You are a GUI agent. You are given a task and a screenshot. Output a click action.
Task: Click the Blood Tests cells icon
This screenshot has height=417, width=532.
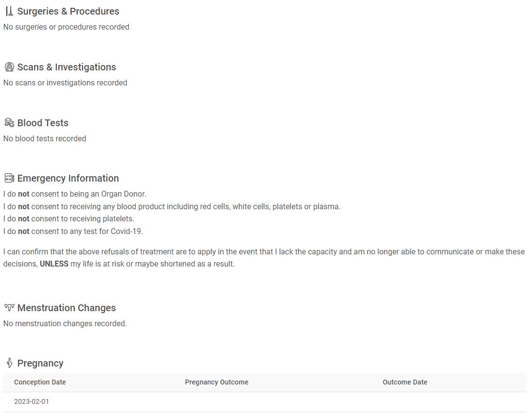(9, 123)
